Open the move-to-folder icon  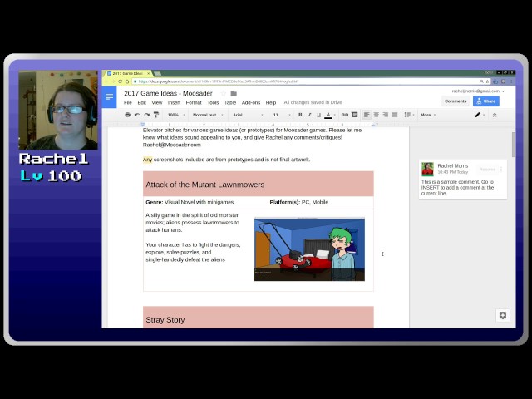pyautogui.click(x=234, y=94)
